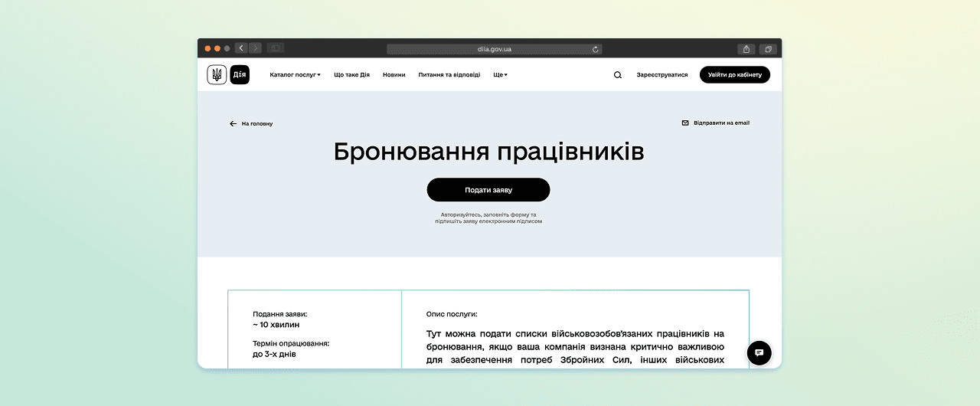This screenshot has width=980, height=406.
Task: Expand the Ще dropdown menu
Action: click(500, 75)
